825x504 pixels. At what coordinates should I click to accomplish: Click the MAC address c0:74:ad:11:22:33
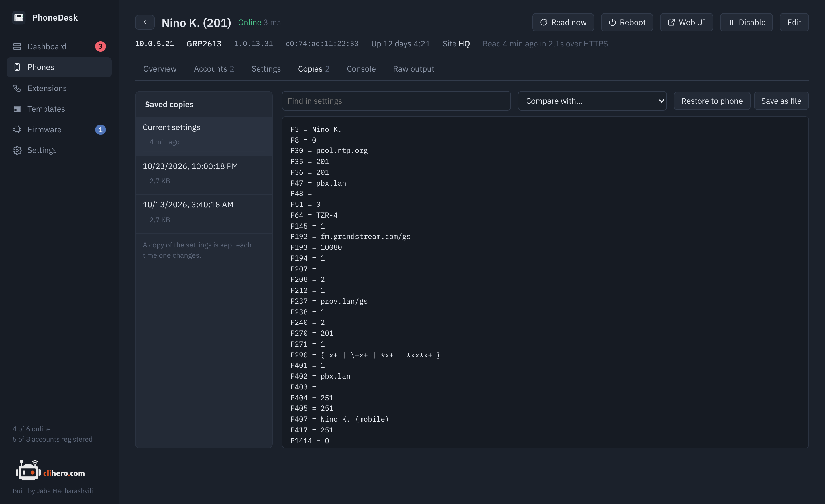(x=322, y=44)
